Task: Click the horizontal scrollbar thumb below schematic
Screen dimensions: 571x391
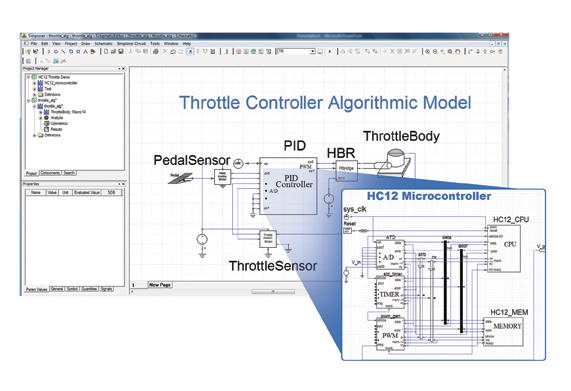Action: [273, 291]
